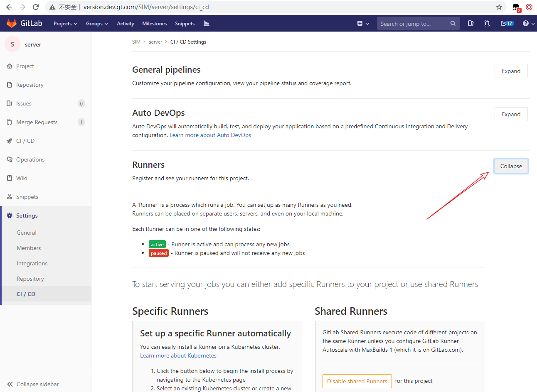Open Milestones in the navbar

tap(155, 24)
